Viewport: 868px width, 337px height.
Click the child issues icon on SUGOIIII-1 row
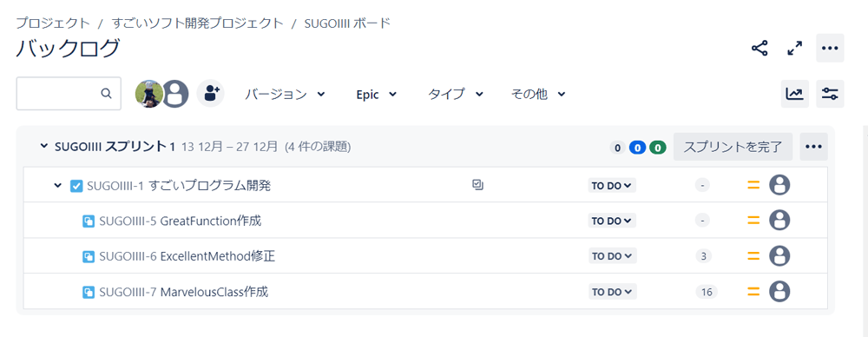(x=477, y=185)
